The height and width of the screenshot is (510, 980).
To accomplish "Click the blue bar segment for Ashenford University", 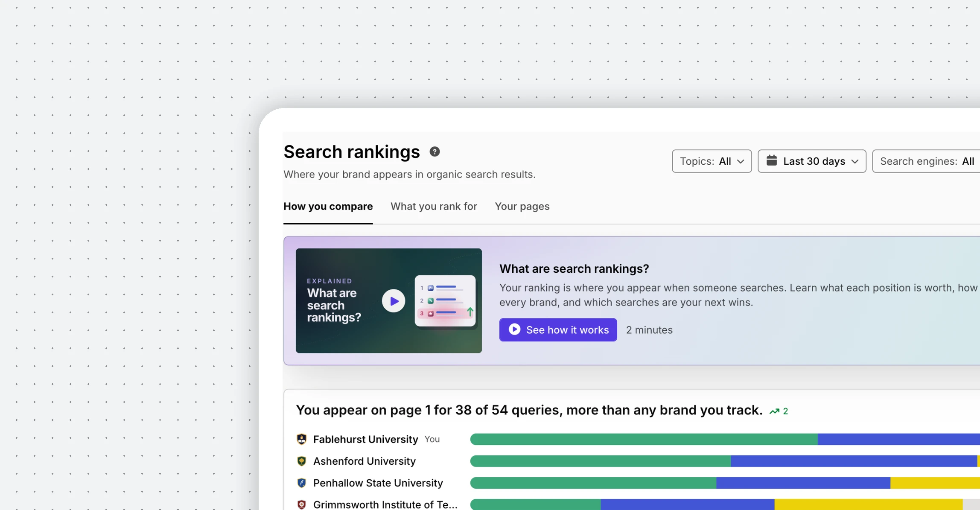I will pos(854,461).
